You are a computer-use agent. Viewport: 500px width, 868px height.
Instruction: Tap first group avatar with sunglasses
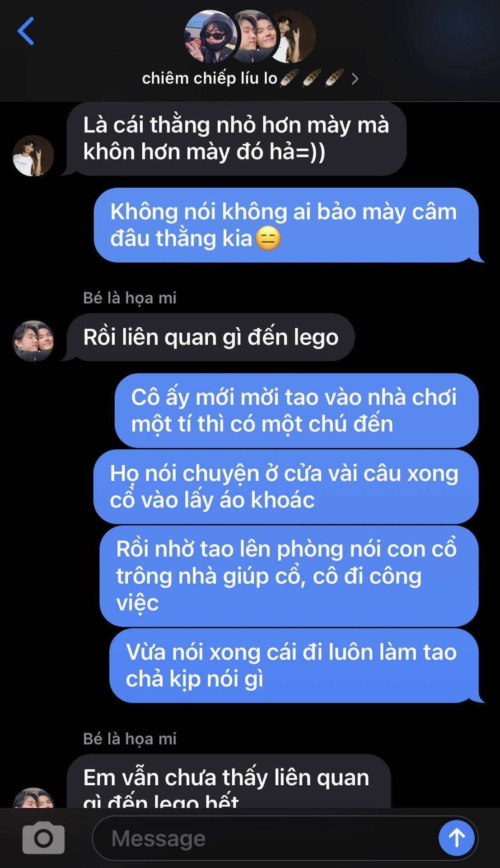211,36
